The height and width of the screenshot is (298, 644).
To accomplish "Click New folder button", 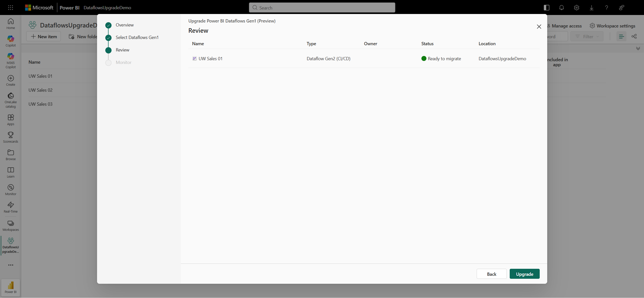I will [x=83, y=36].
